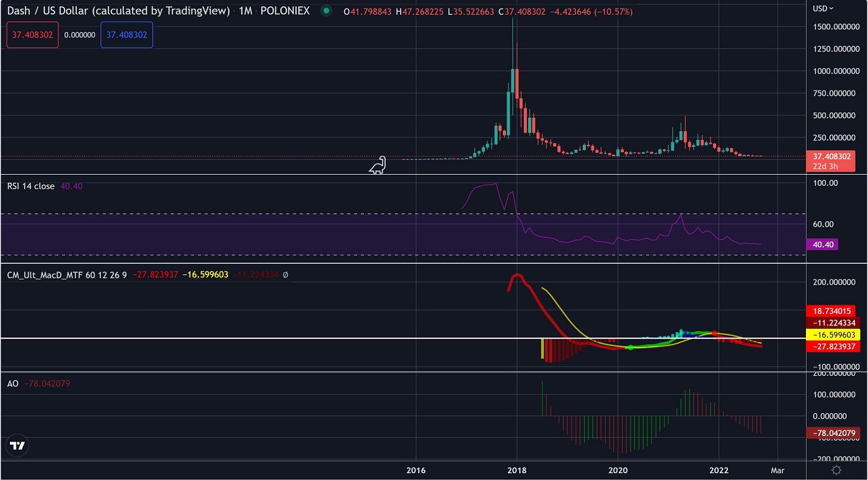Click the purple 40.40 RSI axis label
868x480 pixels.
click(821, 245)
